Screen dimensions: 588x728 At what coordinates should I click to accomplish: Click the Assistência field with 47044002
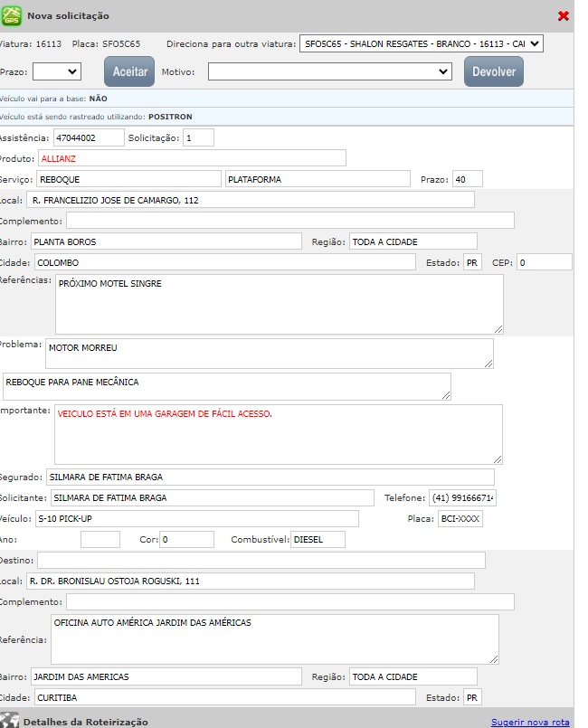[89, 137]
